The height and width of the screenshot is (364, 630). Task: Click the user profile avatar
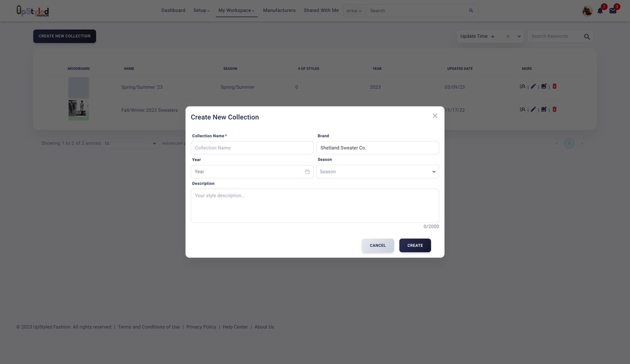[x=587, y=11]
